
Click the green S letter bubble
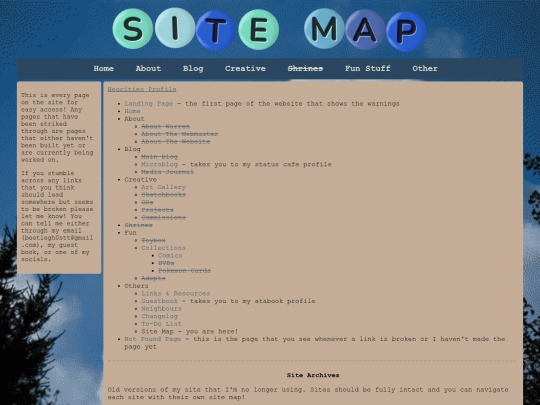[x=133, y=29]
